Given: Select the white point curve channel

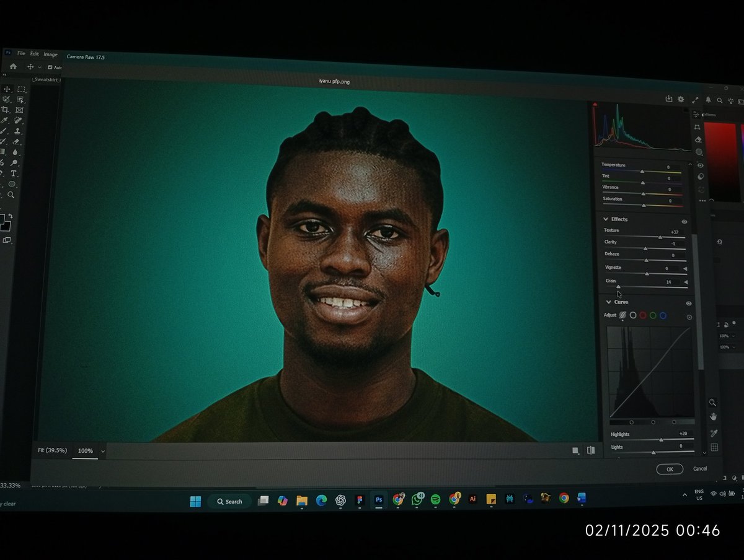Looking at the screenshot, I should pos(633,315).
